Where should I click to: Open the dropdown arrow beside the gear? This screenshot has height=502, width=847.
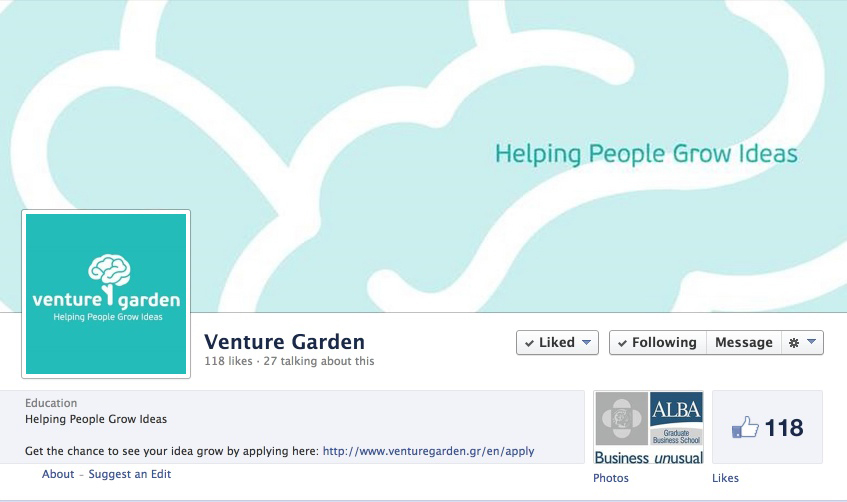pos(811,343)
